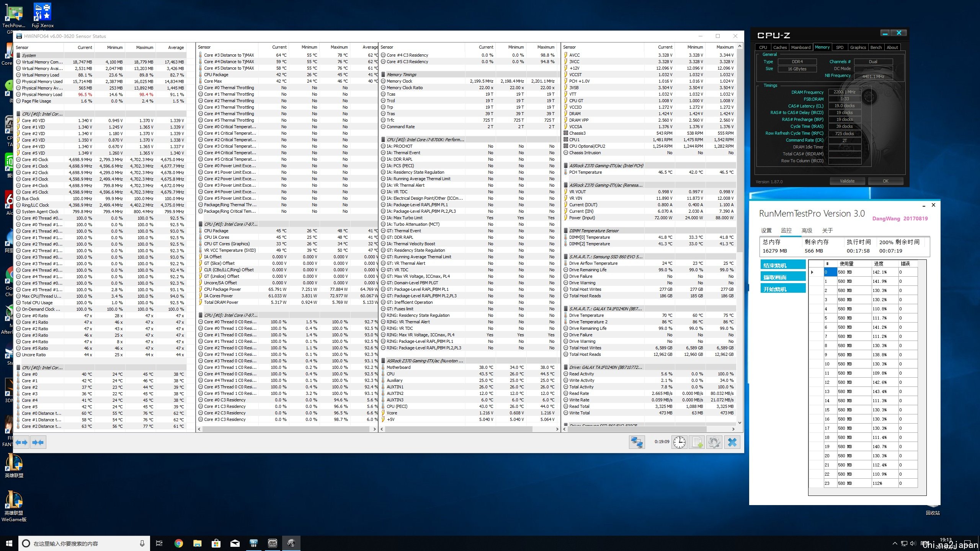Screen dimensions: 980x551
Task: Click HWiNFO reset clock icon
Action: pyautogui.click(x=680, y=442)
